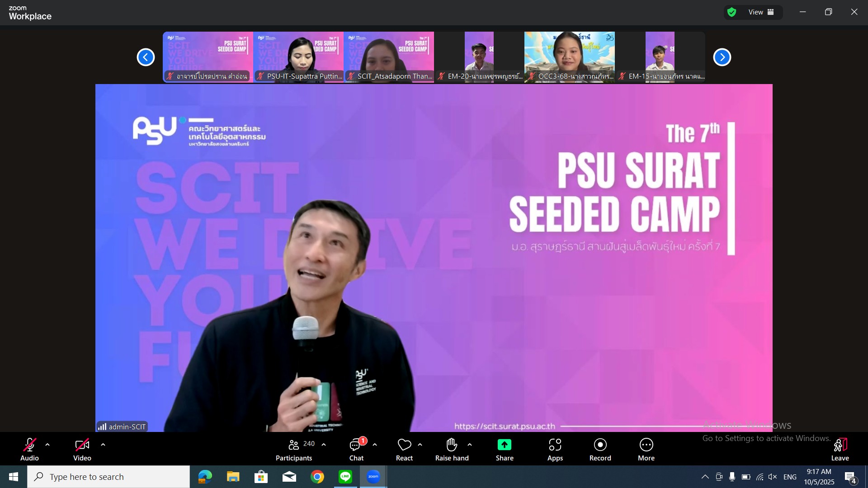Start recording with Record button
The image size is (868, 488).
600,445
